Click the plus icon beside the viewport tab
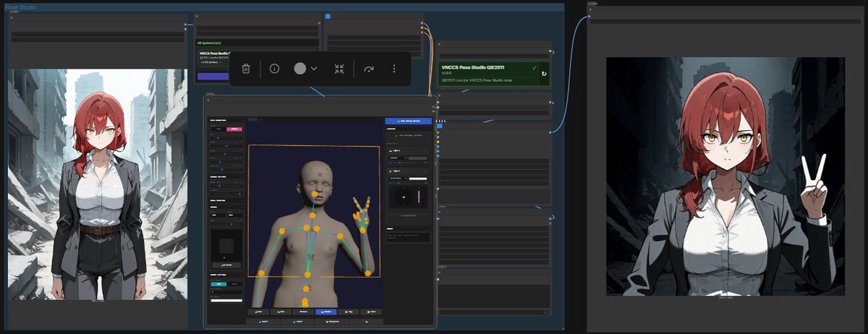868x334 pixels. click(x=260, y=119)
